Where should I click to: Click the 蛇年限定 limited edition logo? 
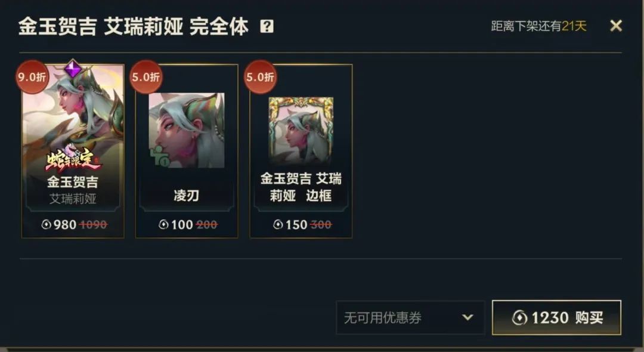click(x=73, y=160)
